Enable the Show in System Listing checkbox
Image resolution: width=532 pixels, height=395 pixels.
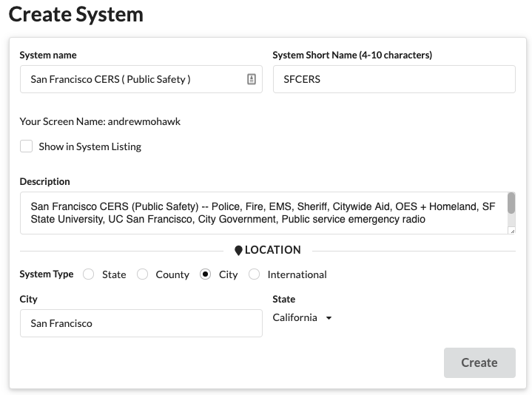click(x=26, y=146)
